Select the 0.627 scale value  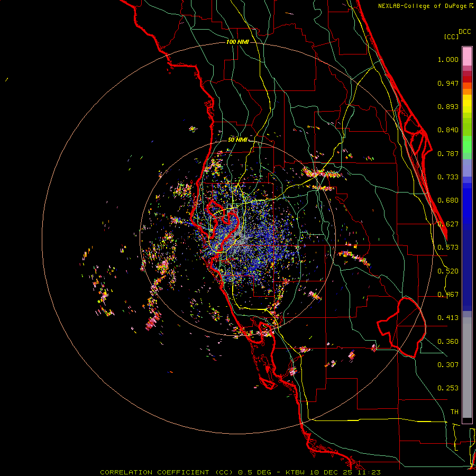point(448,224)
